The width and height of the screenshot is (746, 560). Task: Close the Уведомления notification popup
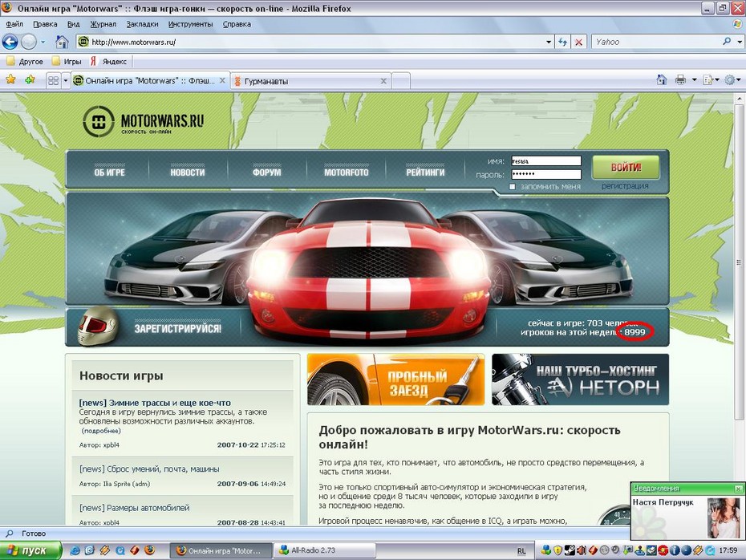[x=738, y=489]
